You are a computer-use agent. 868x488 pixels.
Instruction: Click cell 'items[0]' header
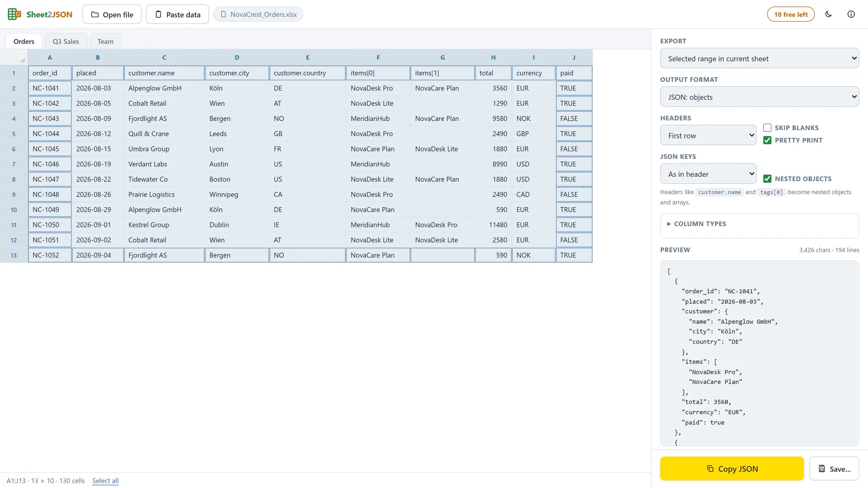click(378, 73)
